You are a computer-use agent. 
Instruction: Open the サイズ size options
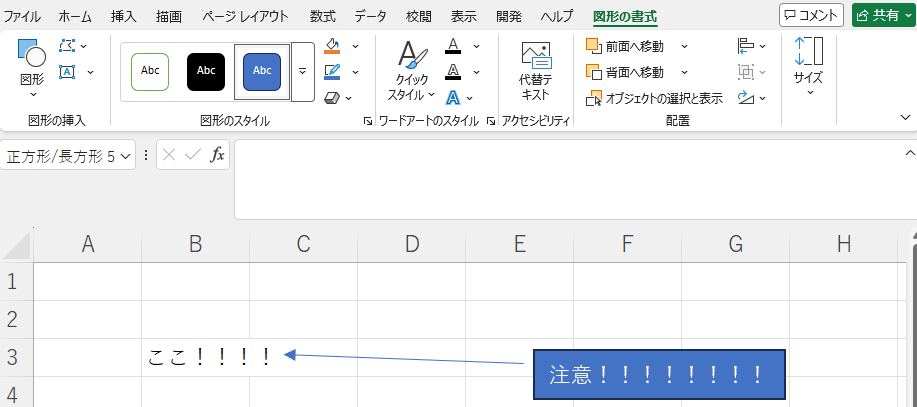click(x=809, y=67)
